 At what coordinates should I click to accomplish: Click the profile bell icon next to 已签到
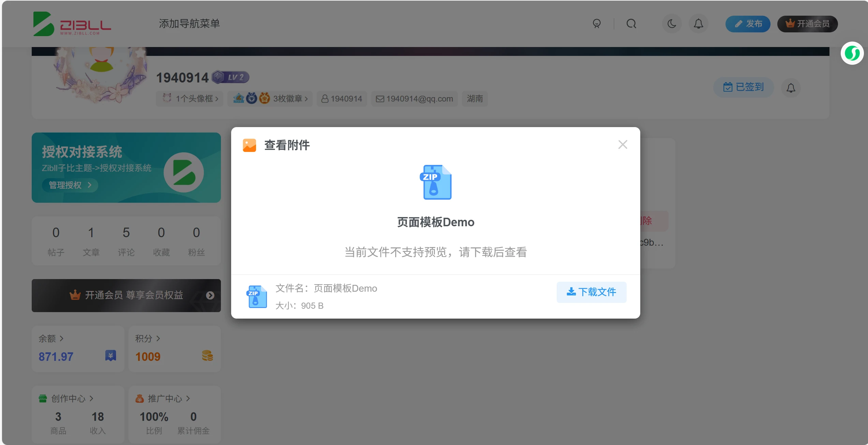(x=791, y=88)
